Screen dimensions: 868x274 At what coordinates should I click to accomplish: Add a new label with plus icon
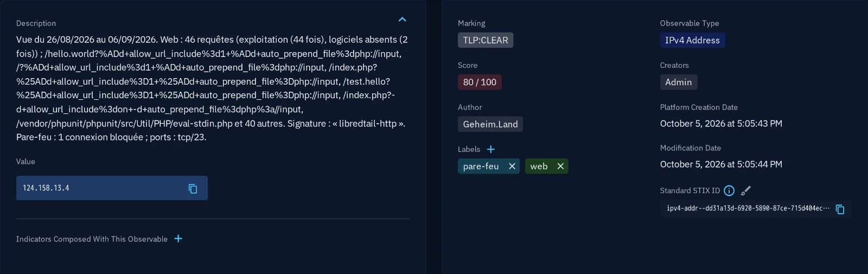click(490, 149)
